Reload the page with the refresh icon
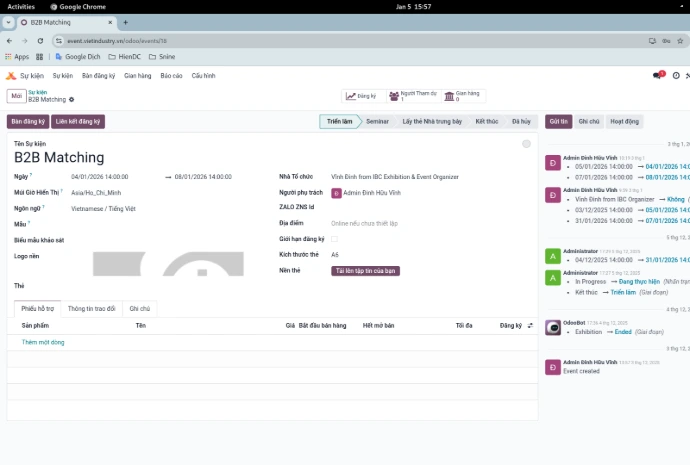The height and width of the screenshot is (465, 690). point(41,41)
